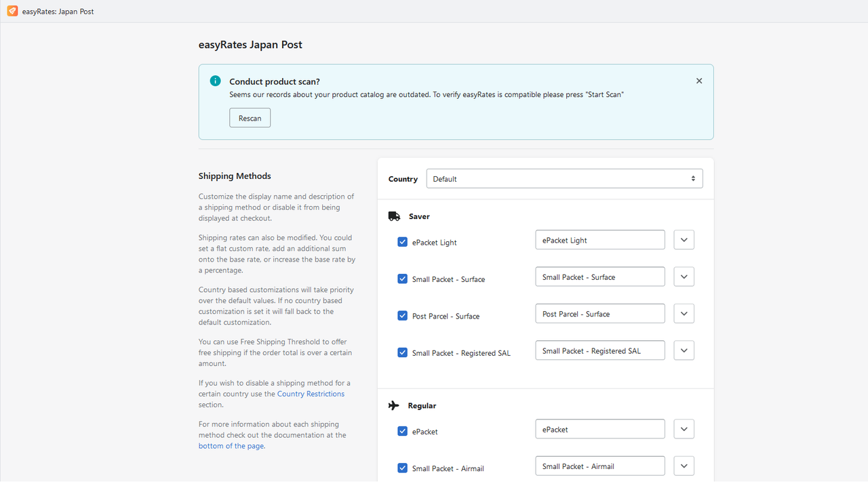Click the easyRates app logo icon
This screenshot has width=868, height=488.
[12, 11]
